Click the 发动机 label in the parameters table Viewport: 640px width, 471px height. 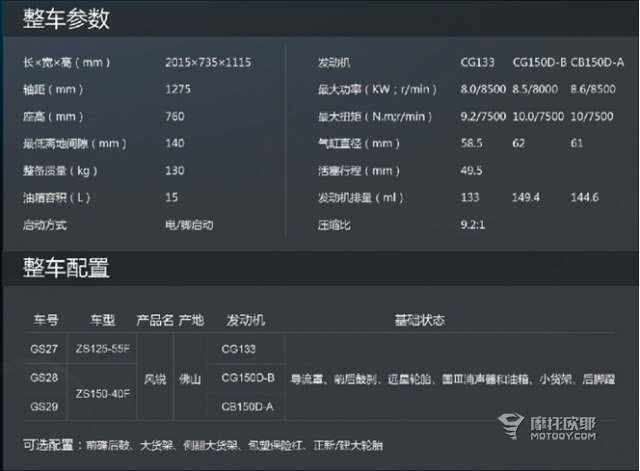334,62
